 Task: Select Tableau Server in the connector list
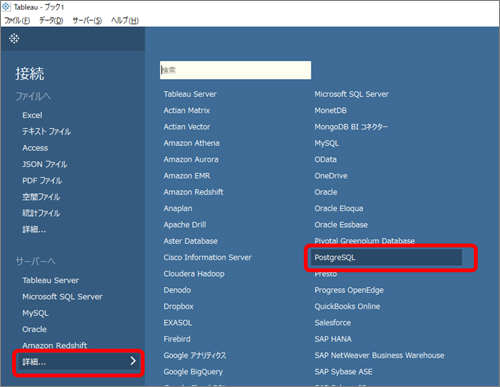coord(190,94)
